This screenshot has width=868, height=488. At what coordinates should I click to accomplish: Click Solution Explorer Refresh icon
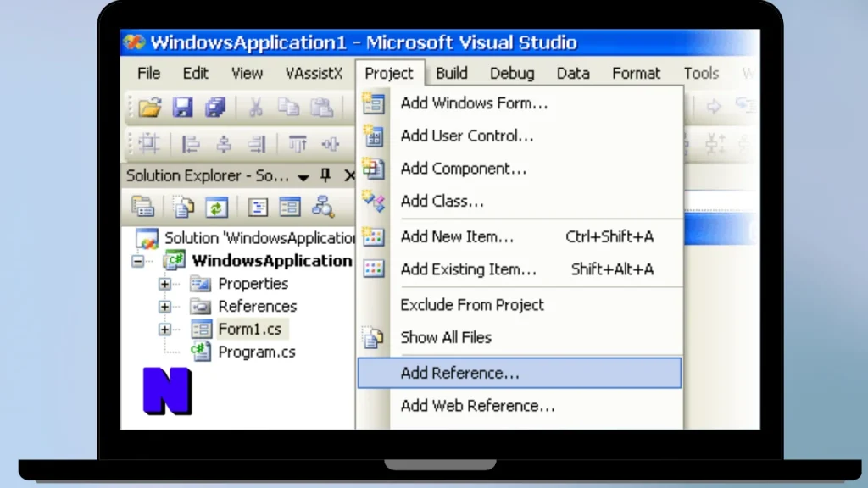click(x=216, y=207)
